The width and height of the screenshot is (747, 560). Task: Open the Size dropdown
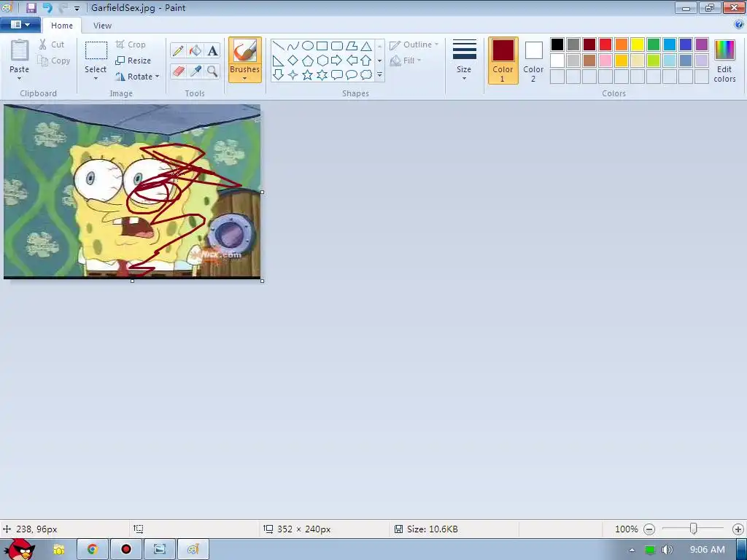coord(464,60)
